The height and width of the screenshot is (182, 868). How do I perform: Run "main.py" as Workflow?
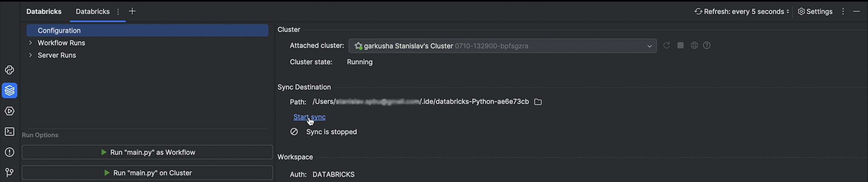pyautogui.click(x=147, y=152)
